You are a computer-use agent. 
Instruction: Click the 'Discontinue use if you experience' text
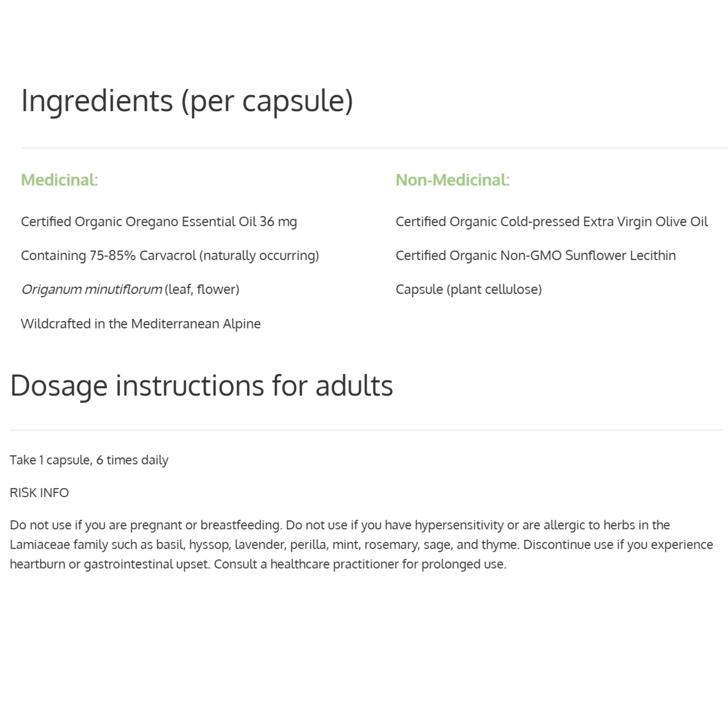coord(618,545)
